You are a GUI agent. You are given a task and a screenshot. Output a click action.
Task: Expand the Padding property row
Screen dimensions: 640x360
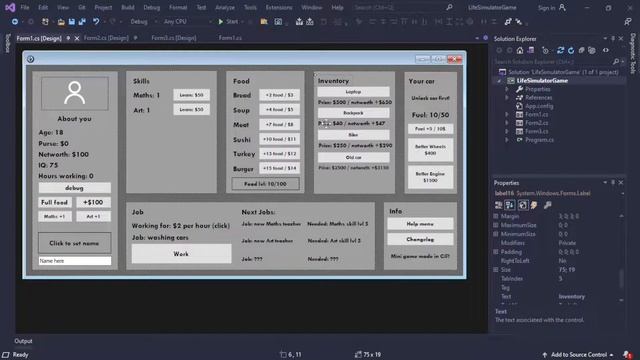496,252
